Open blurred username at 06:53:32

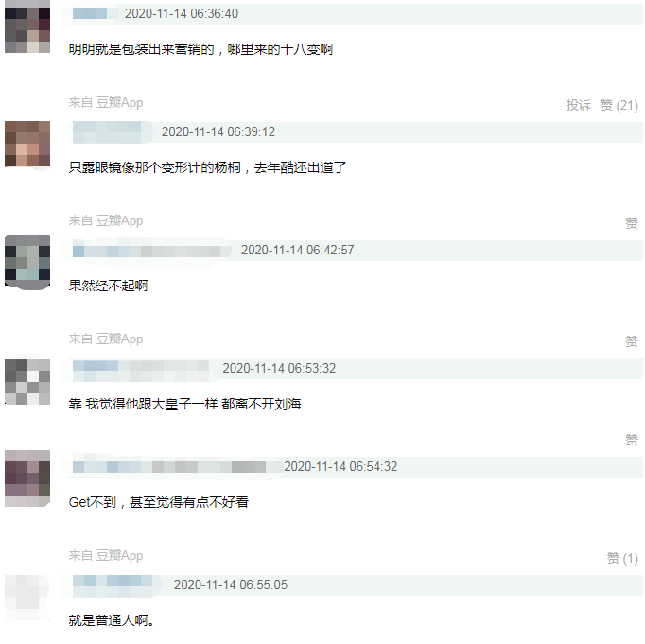click(141, 369)
